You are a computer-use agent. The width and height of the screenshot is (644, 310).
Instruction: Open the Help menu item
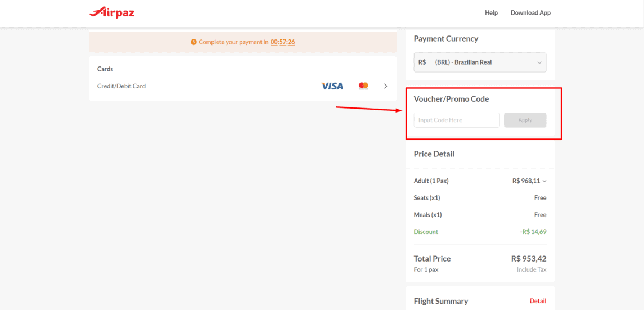[491, 13]
